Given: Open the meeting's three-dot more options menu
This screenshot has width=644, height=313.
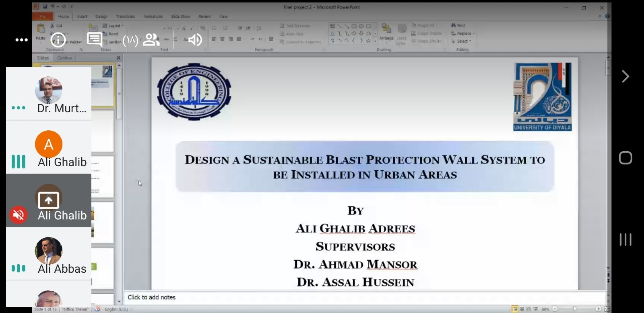Looking at the screenshot, I should click(21, 40).
